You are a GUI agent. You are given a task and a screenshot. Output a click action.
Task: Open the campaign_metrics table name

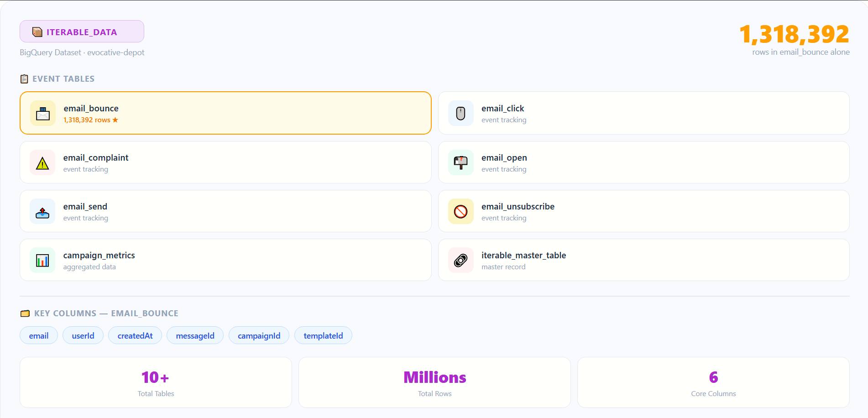click(x=99, y=255)
